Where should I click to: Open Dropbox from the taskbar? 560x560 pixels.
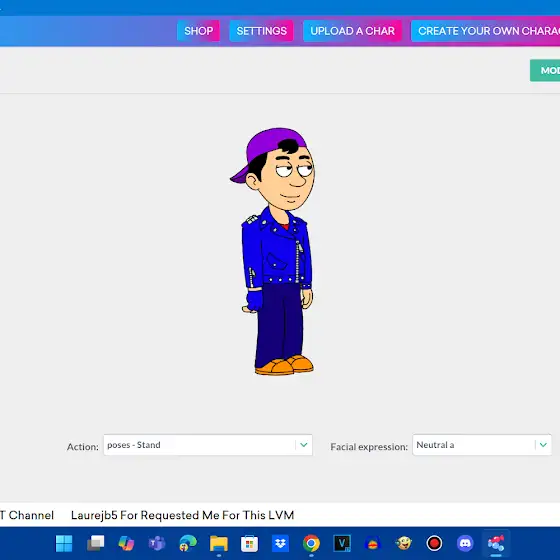(280, 543)
